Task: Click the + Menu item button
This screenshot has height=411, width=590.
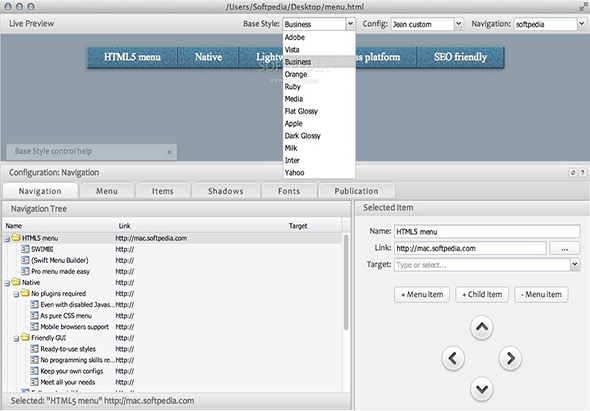Action: [x=422, y=294]
